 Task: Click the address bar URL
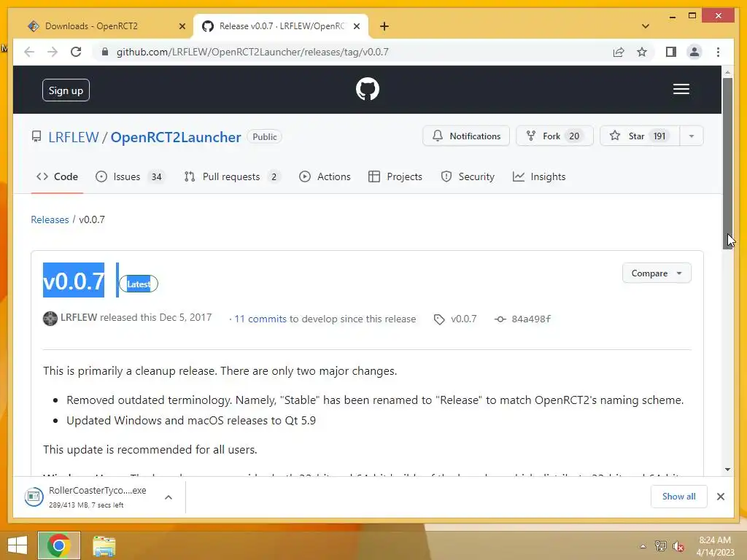click(252, 52)
